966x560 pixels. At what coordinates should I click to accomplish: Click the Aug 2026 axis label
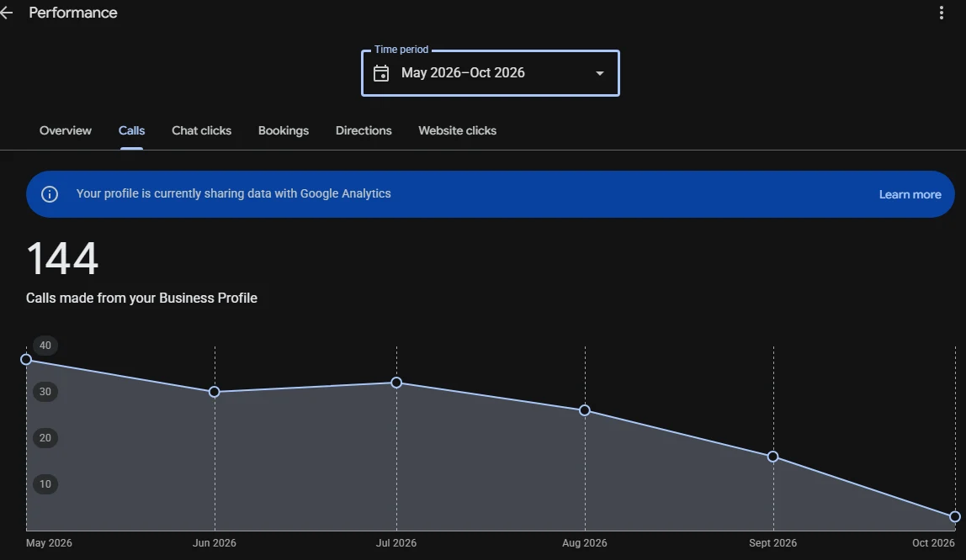[585, 543]
